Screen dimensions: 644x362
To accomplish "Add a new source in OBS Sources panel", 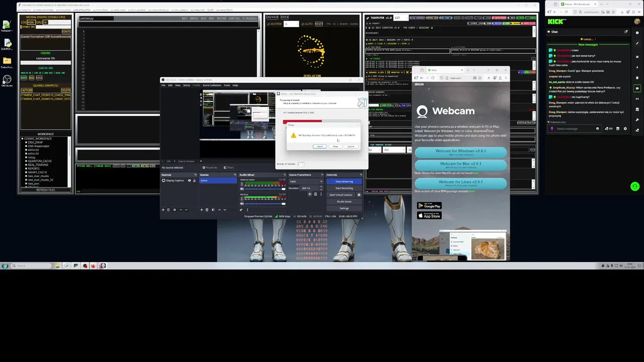I will tap(163, 210).
